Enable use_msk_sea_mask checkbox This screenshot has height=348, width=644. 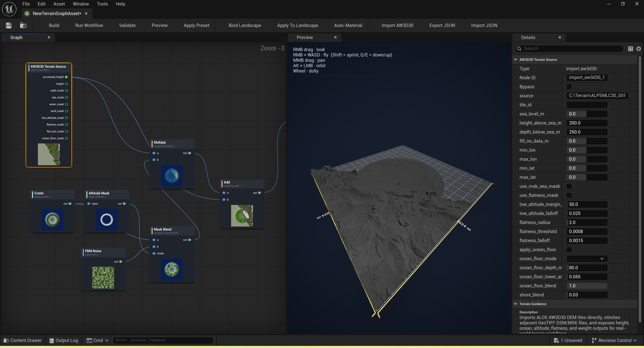[569, 186]
